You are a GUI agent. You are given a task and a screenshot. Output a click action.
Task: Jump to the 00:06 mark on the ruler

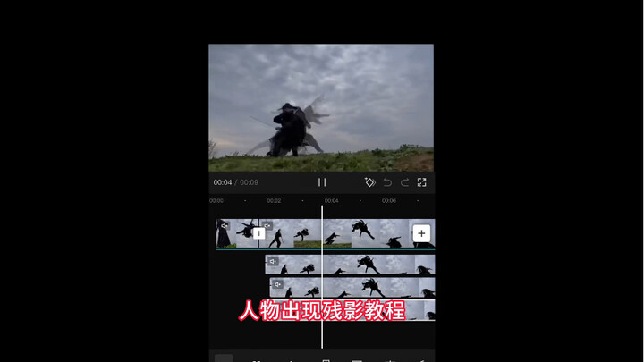click(x=388, y=201)
